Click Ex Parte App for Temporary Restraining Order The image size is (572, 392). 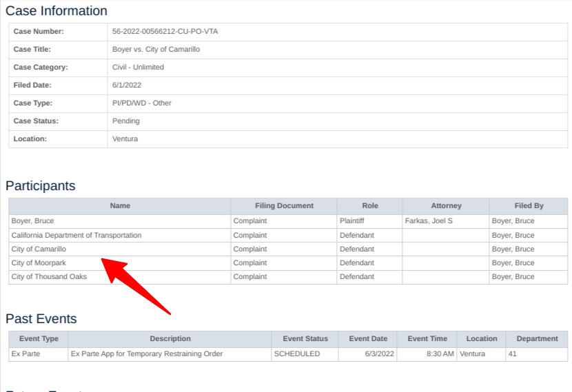tap(147, 353)
